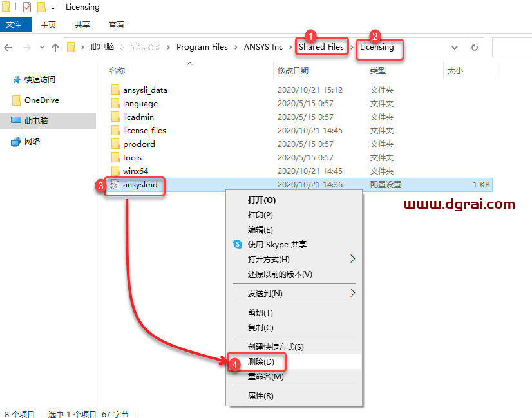Refresh the Licensing folder view
Viewport: 532px width, 418px height.
pyautogui.click(x=475, y=47)
